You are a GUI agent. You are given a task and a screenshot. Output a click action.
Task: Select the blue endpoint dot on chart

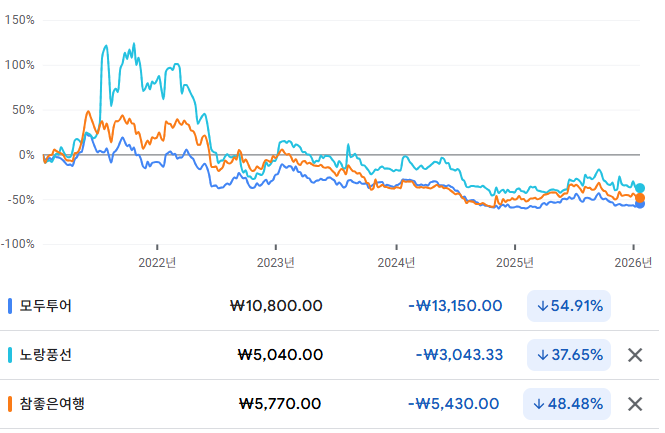point(640,204)
